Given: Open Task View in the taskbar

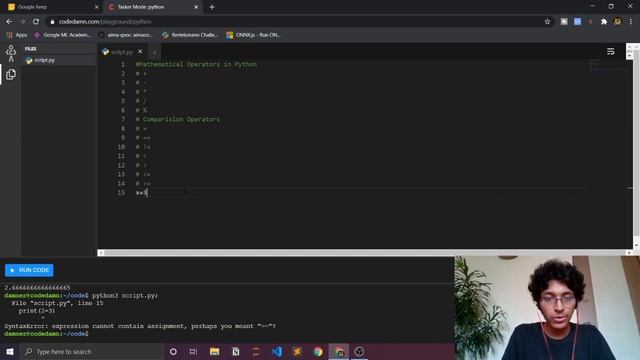Looking at the screenshot, I should pos(193,351).
